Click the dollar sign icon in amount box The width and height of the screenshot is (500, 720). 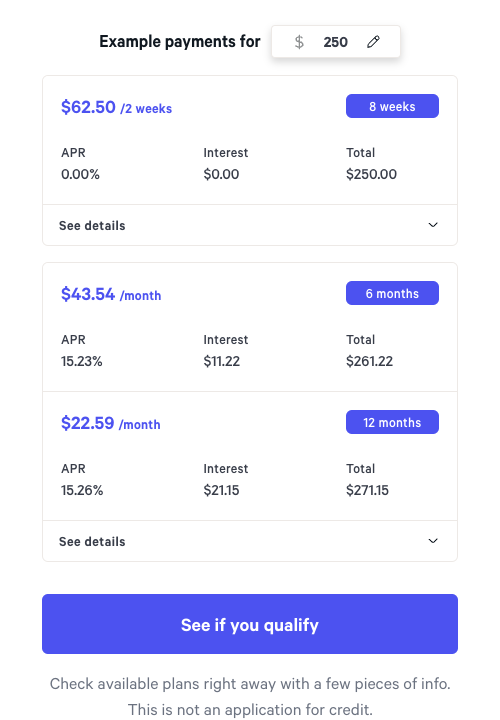tap(299, 42)
